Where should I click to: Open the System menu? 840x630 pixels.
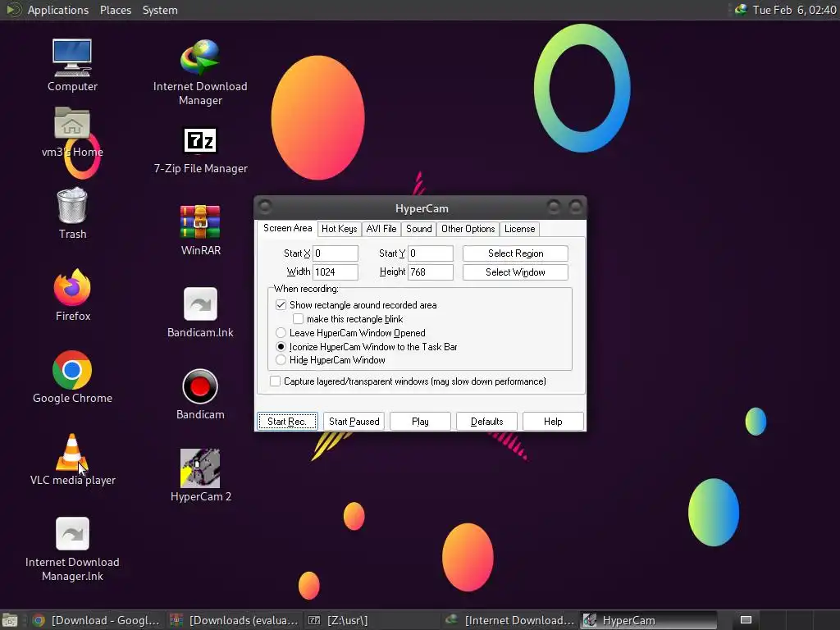click(x=160, y=10)
